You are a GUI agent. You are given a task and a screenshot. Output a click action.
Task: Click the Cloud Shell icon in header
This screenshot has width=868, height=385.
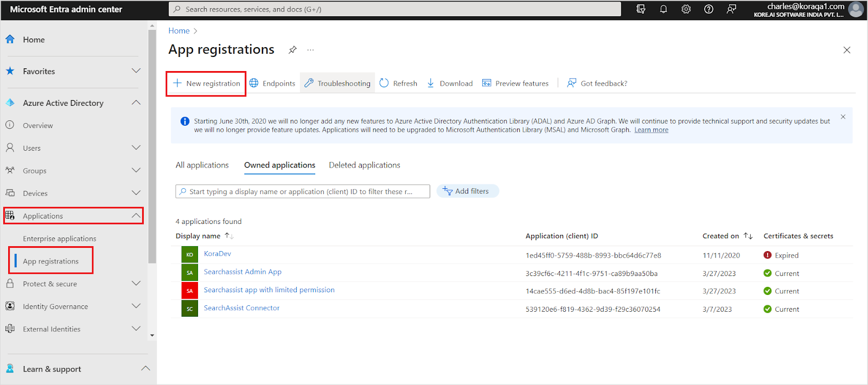point(641,9)
